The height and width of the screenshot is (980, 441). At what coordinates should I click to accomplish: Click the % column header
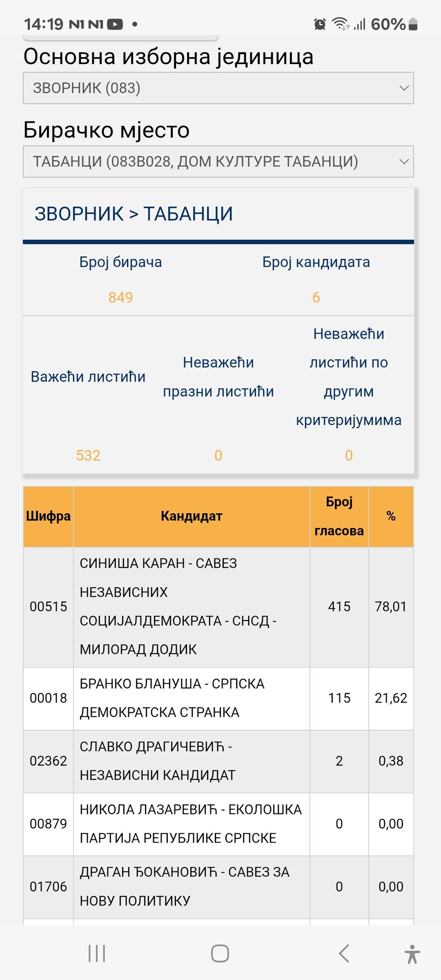(391, 516)
